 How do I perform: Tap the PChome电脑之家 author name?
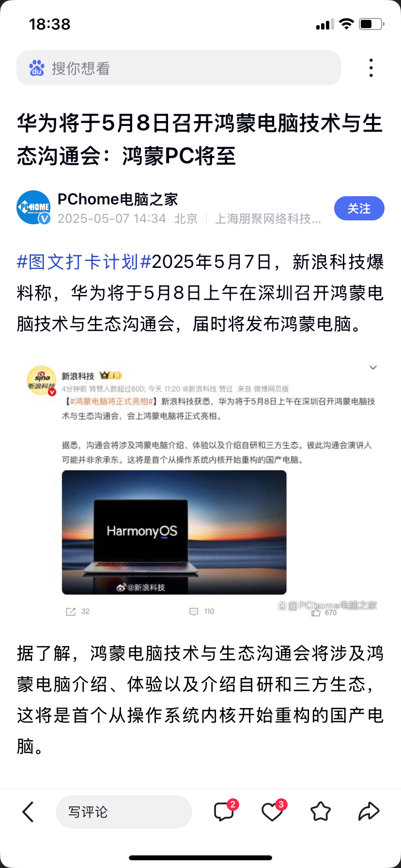pyautogui.click(x=118, y=199)
